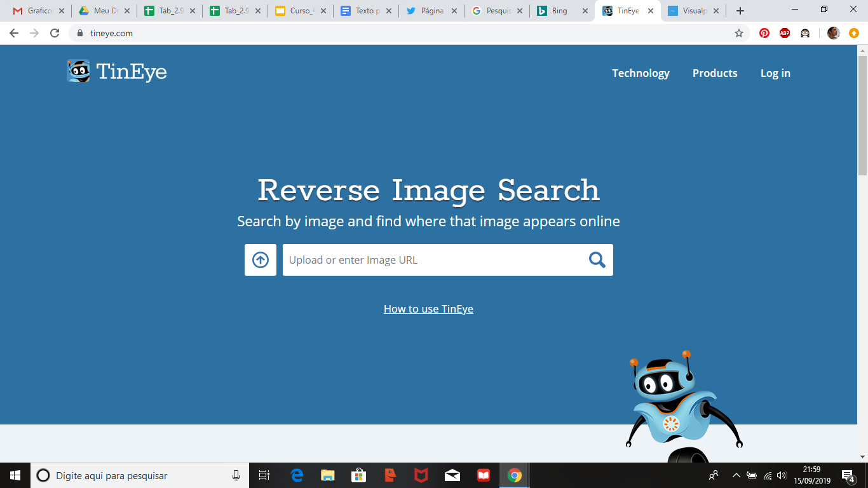Screen dimensions: 868x488
Task: Click the site lock security icon
Action: pos(80,33)
